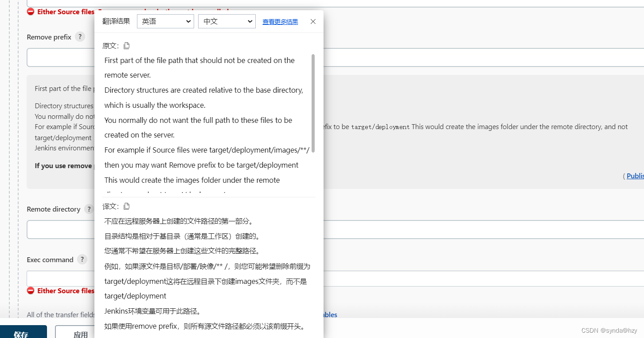
Task: Click the Exec command input field
Action: point(335,279)
